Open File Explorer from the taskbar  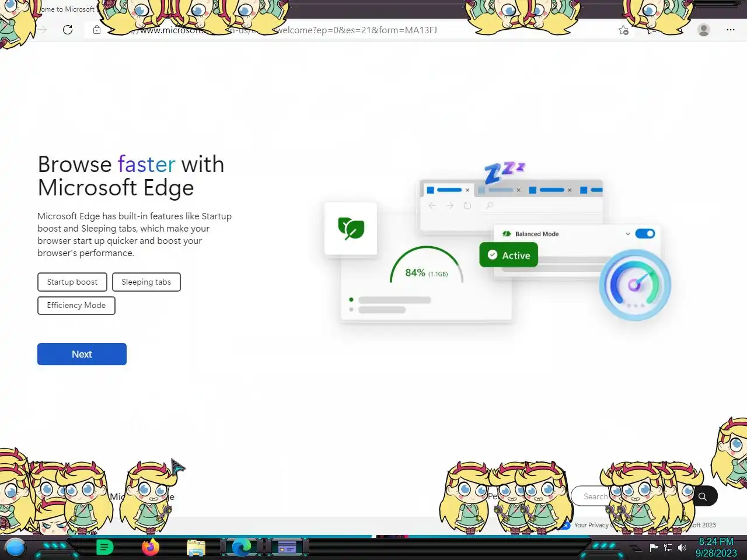click(196, 547)
